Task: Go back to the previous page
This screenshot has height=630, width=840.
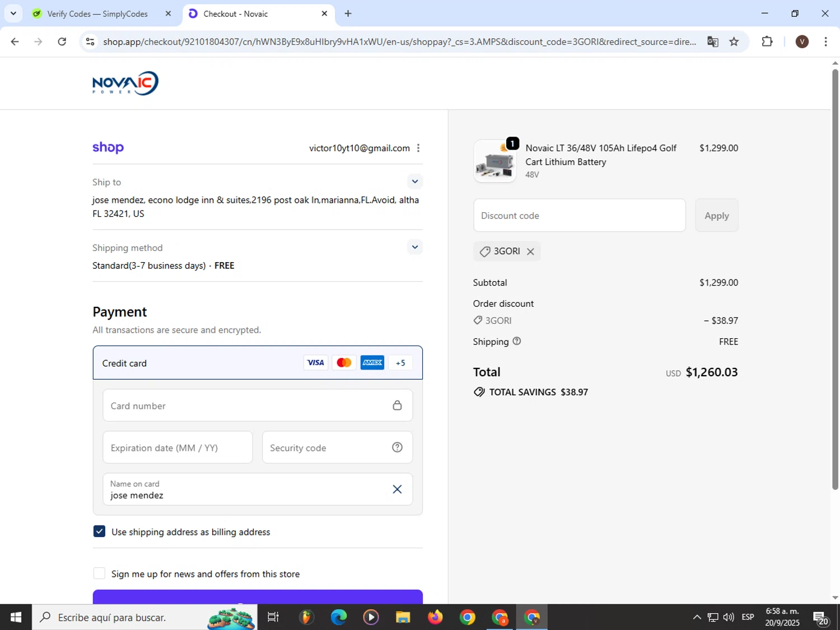Action: [15, 41]
